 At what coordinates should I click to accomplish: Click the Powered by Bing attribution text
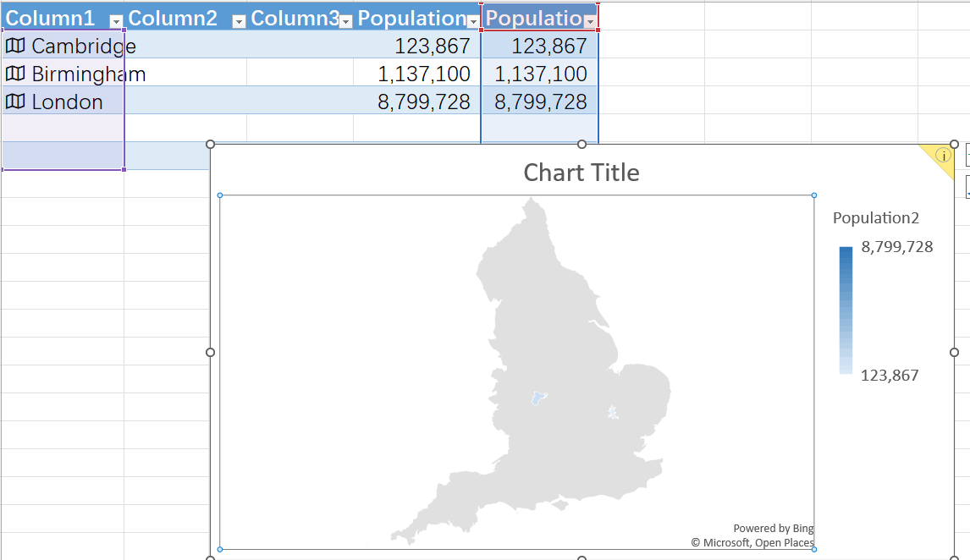click(x=774, y=529)
